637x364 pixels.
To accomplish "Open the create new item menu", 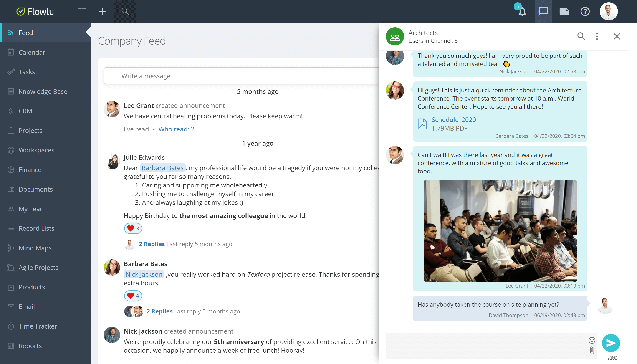I will 102,11.
